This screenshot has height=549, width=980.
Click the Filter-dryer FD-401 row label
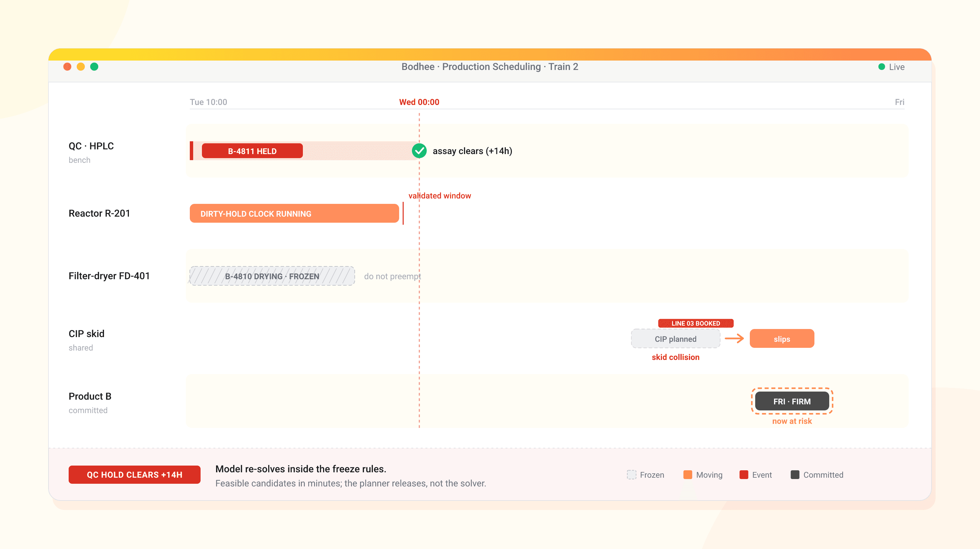tap(109, 276)
